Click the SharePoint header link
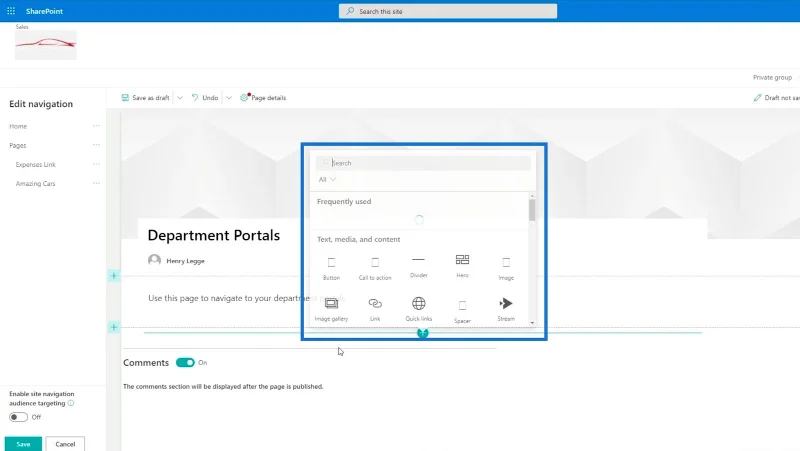Image resolution: width=800 pixels, height=451 pixels. coord(44,11)
